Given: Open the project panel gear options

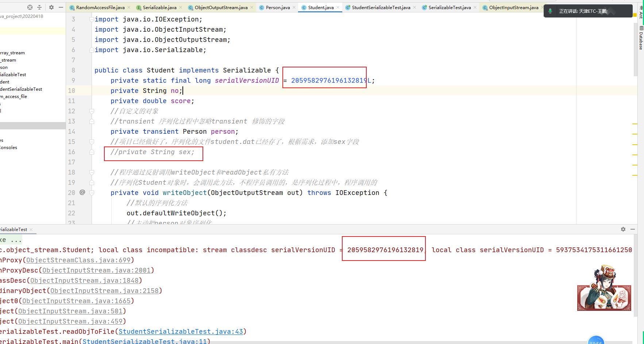Looking at the screenshot, I should coord(51,7).
